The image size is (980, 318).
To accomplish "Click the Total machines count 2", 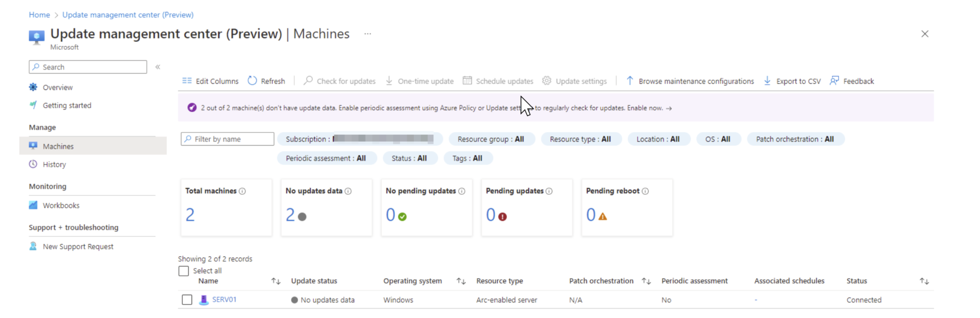I will point(190,215).
